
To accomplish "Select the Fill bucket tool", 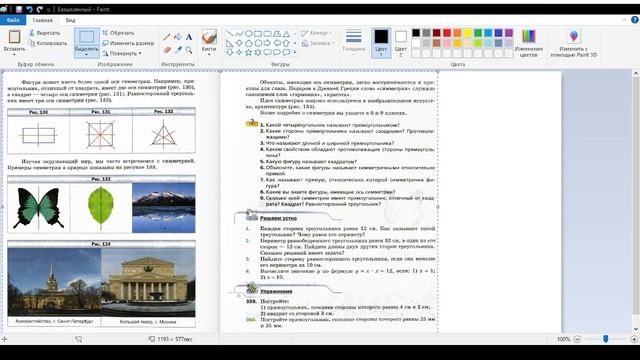I will click(x=178, y=37).
